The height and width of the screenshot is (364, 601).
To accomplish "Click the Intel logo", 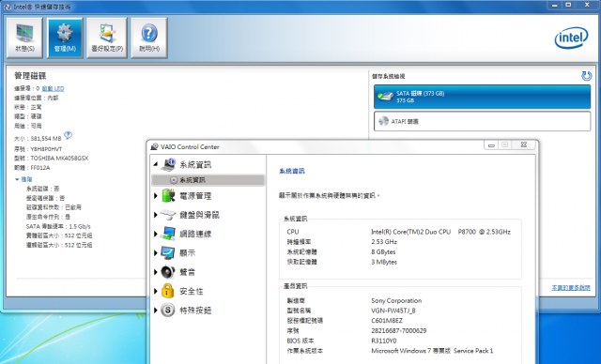I will (x=571, y=38).
